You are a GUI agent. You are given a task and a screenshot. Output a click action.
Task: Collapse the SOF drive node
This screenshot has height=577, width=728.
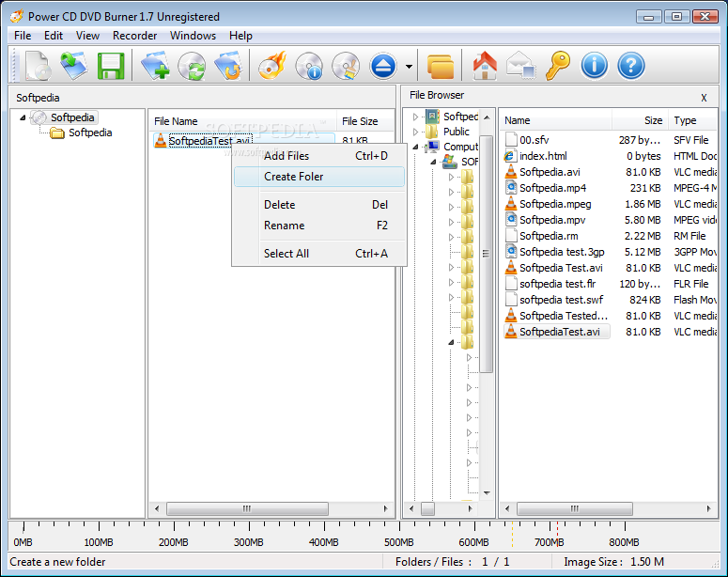tap(433, 162)
